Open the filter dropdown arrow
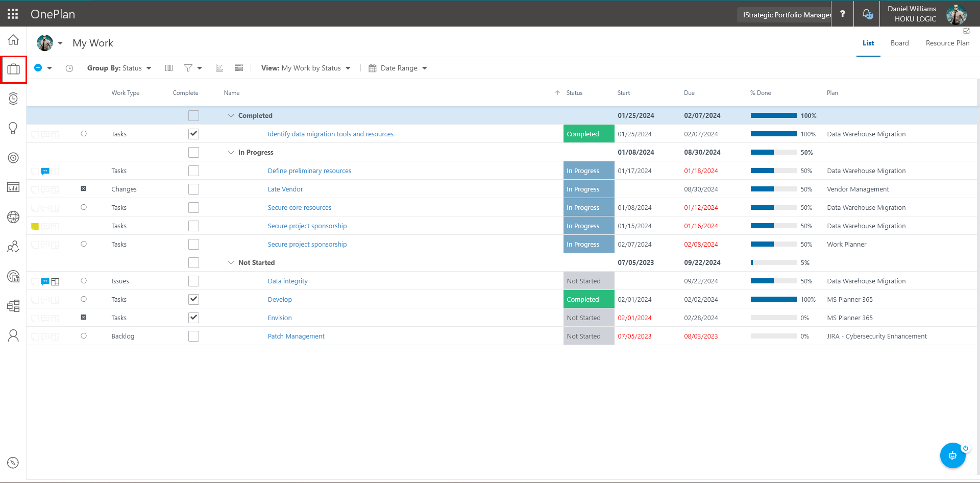 (x=200, y=68)
